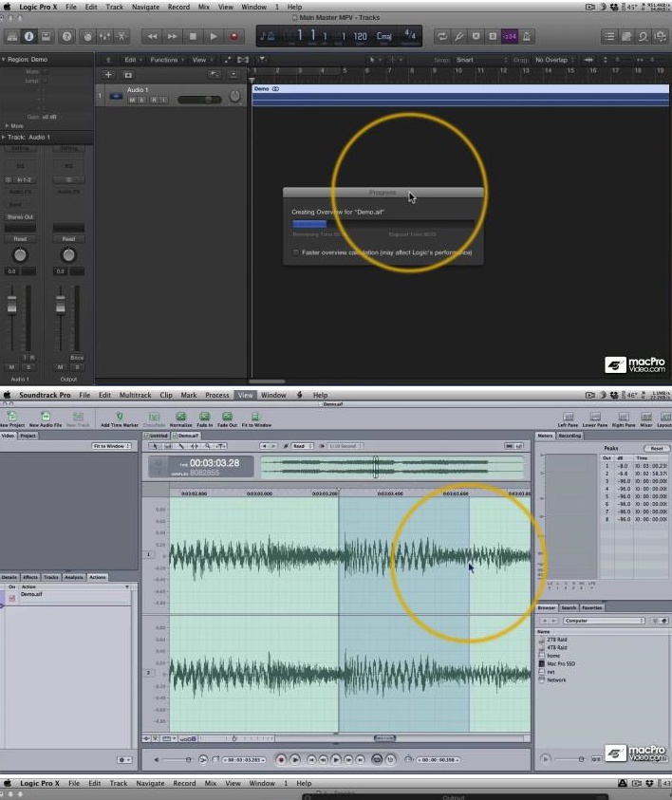
Task: Click the Rewind button in Logic's transport
Action: (152, 36)
